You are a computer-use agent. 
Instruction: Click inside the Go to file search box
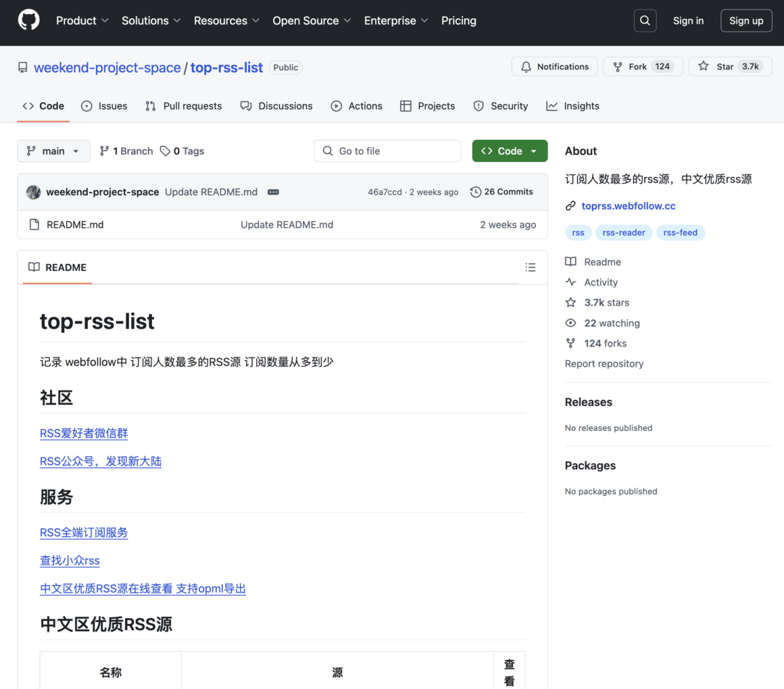coord(387,151)
